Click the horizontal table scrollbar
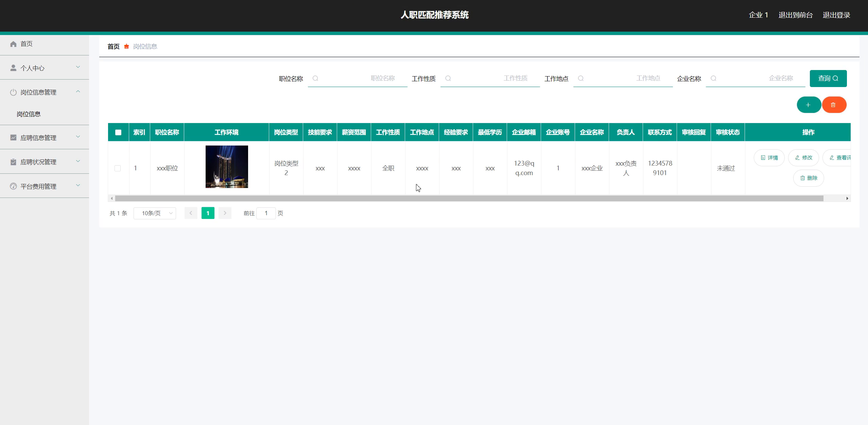The width and height of the screenshot is (868, 425). pyautogui.click(x=469, y=198)
